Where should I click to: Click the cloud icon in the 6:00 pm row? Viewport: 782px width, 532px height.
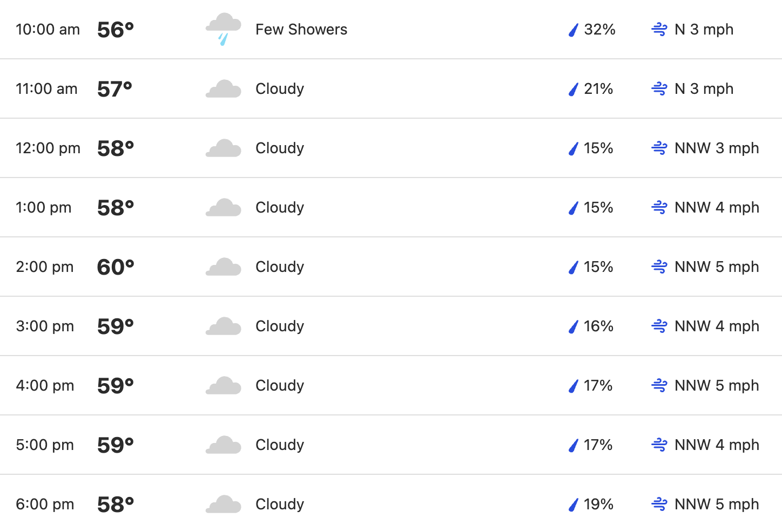223,504
